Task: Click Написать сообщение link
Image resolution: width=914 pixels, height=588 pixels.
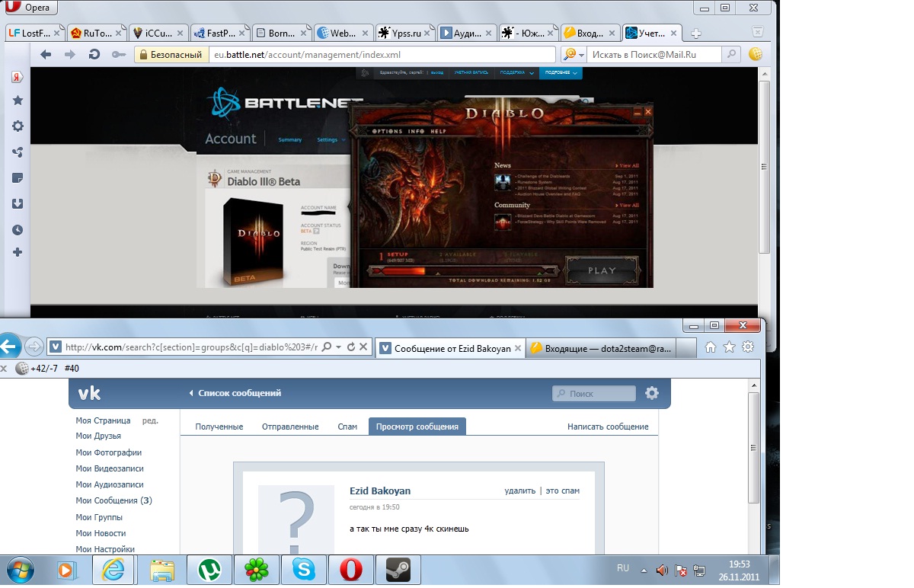Action: [x=608, y=427]
